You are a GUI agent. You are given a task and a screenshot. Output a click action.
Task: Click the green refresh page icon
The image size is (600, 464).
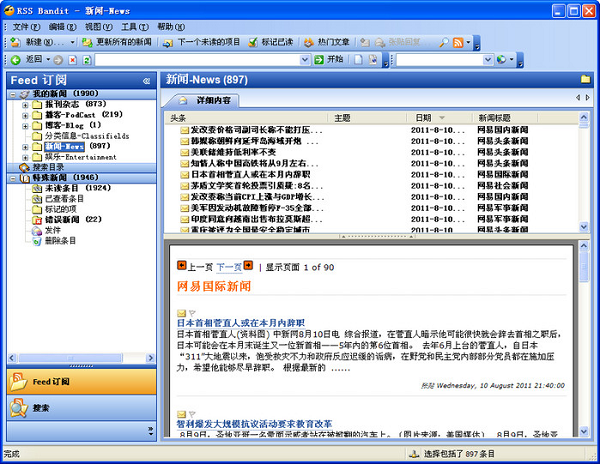click(x=87, y=60)
